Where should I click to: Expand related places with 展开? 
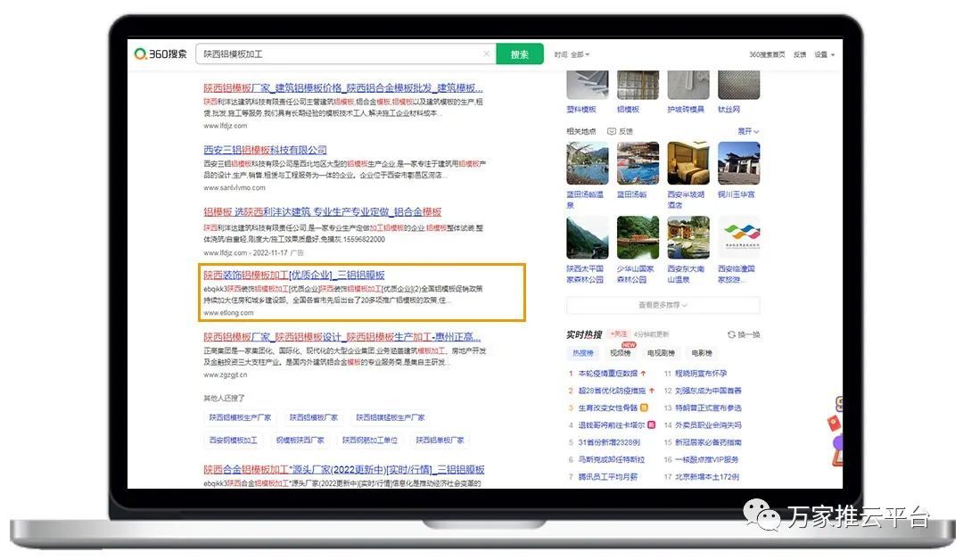[748, 131]
